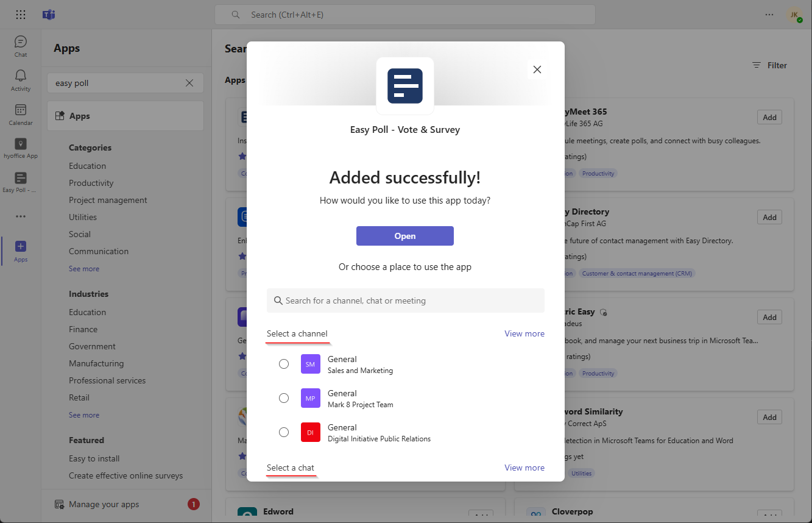Click the app launcher grid icon
This screenshot has width=812, height=523.
(21, 15)
